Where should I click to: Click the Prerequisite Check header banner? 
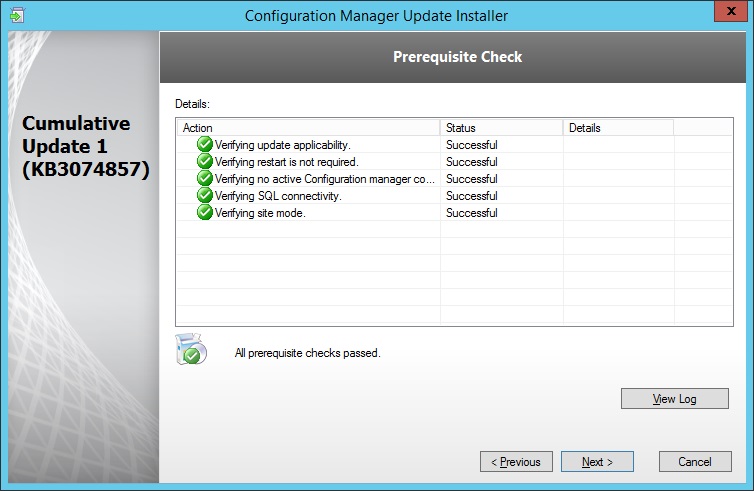(457, 57)
